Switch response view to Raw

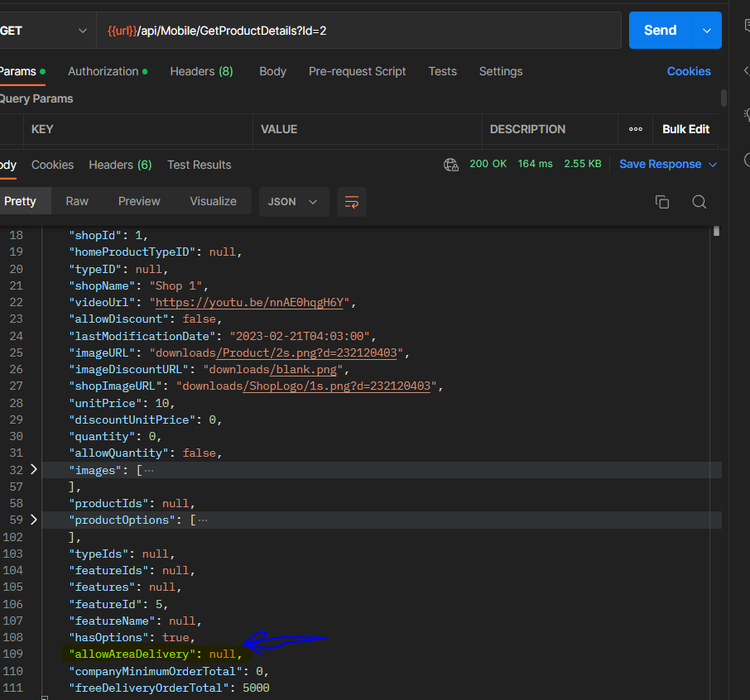click(77, 201)
